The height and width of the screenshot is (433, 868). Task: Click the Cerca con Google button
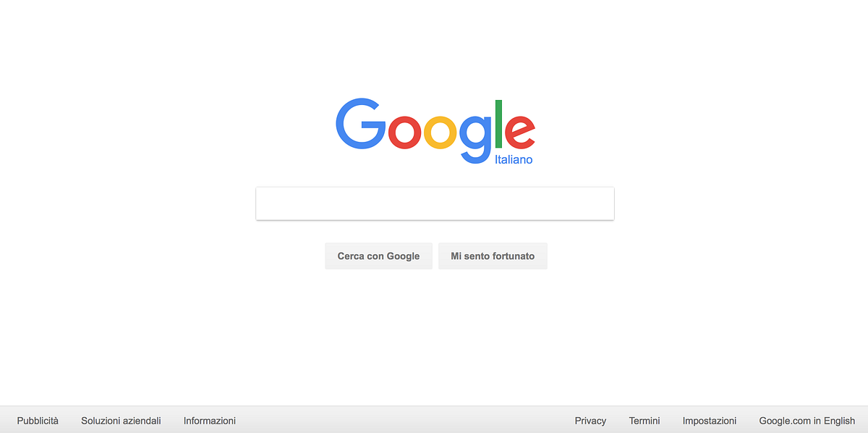click(x=378, y=256)
